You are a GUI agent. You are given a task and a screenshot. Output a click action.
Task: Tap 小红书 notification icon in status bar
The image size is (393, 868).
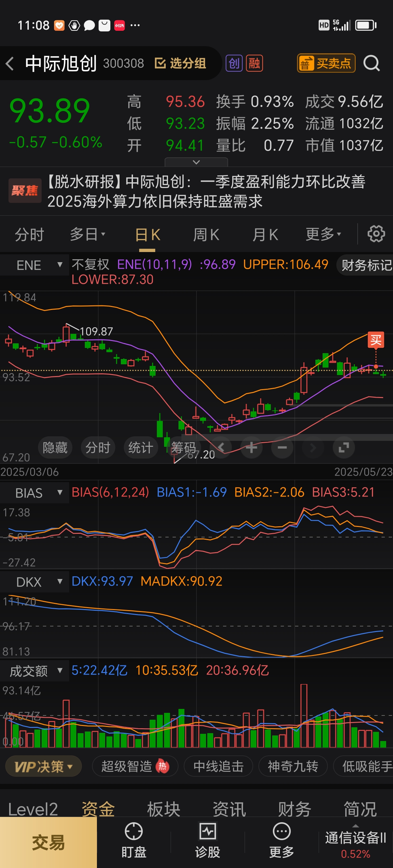click(119, 25)
